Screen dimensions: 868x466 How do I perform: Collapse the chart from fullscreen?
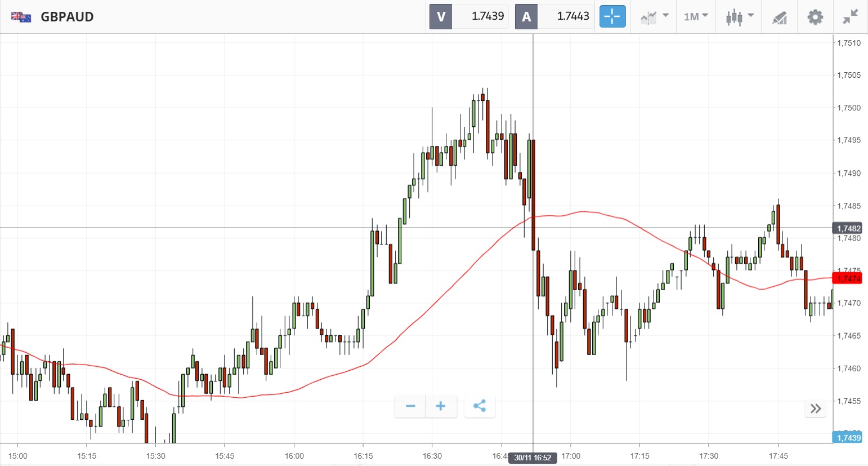pyautogui.click(x=850, y=17)
